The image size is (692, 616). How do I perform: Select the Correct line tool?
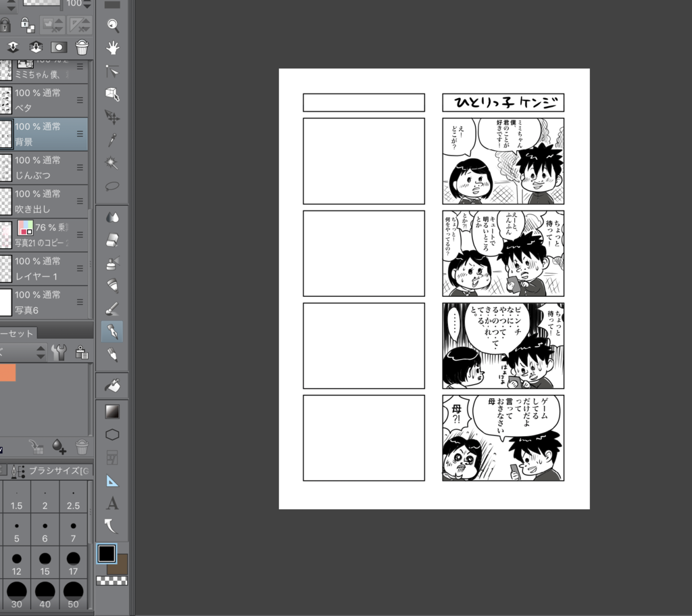[112, 526]
